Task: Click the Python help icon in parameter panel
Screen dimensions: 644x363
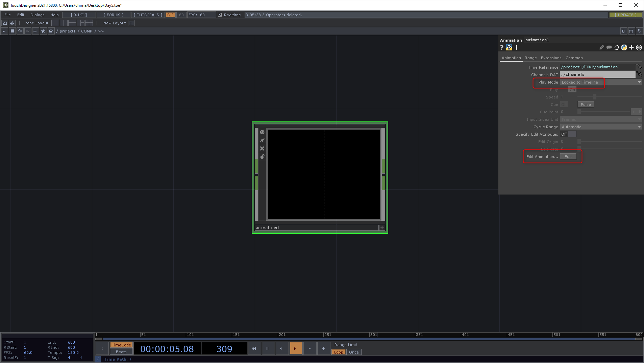Action: [x=509, y=48]
